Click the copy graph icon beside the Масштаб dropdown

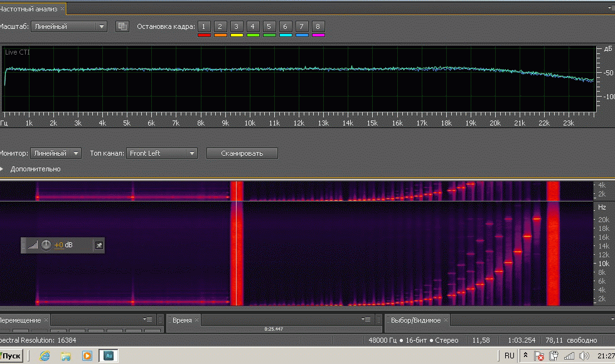122,26
